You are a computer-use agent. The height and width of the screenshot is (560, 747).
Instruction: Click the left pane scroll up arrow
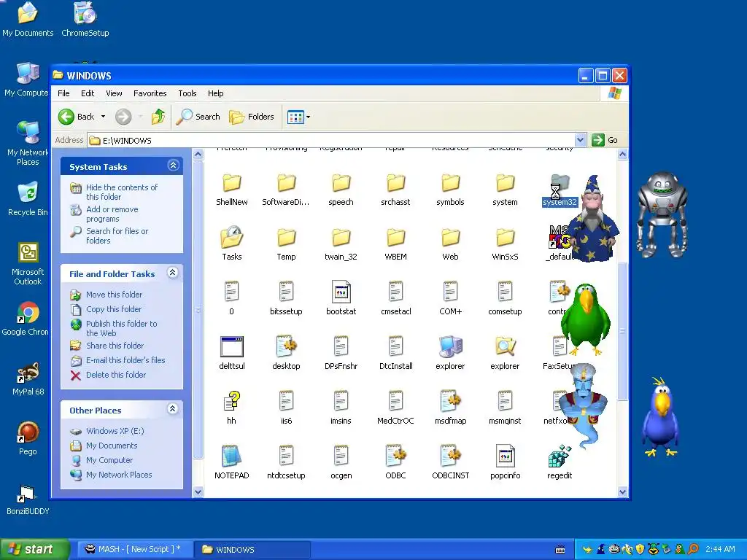[198, 155]
